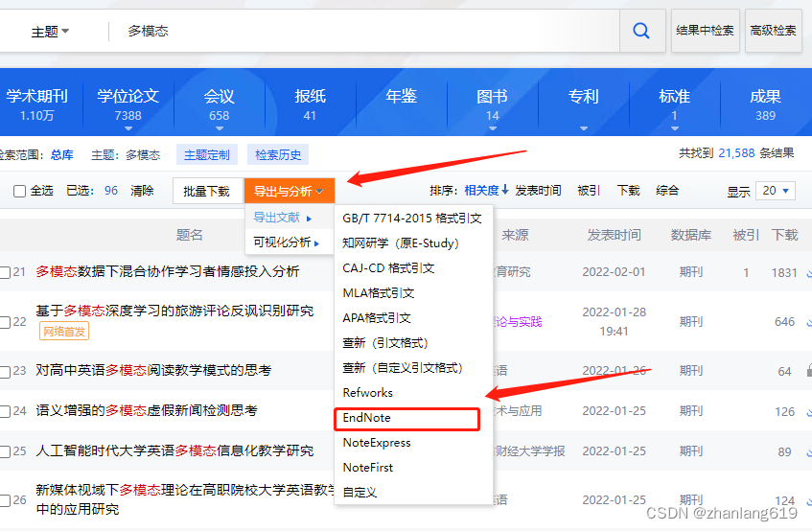This screenshot has width=812, height=531.
Task: Click 清除 to clear selection
Action: 143,191
